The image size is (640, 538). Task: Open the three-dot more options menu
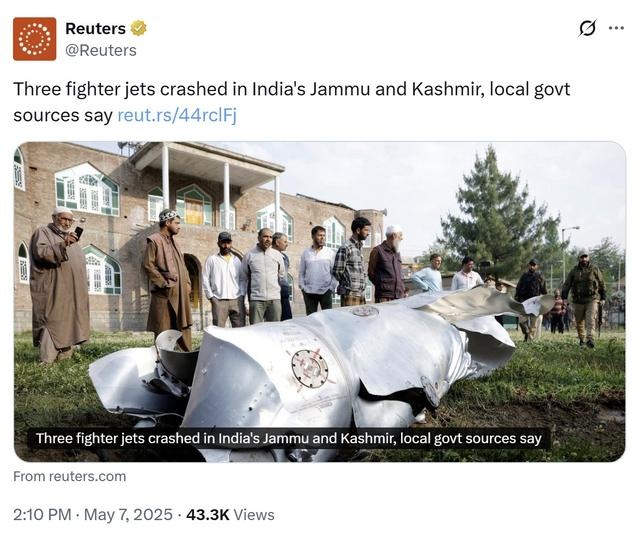click(616, 28)
